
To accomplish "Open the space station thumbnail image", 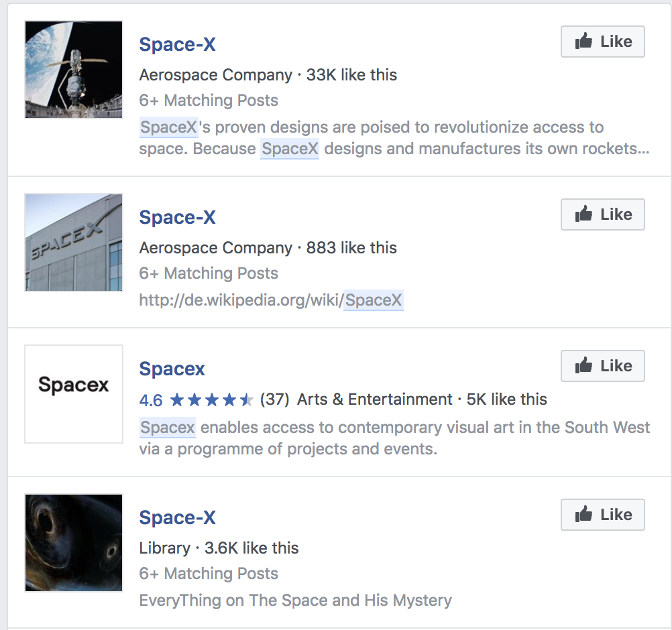I will pyautogui.click(x=74, y=70).
